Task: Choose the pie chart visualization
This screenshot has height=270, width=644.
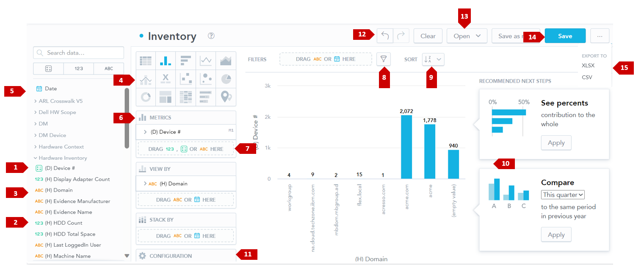Action: pos(226,79)
